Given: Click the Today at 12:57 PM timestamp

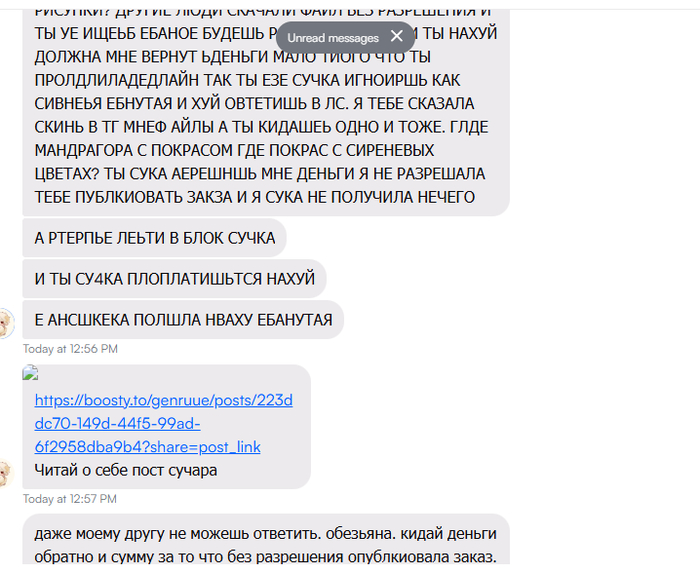Looking at the screenshot, I should click(x=70, y=499).
